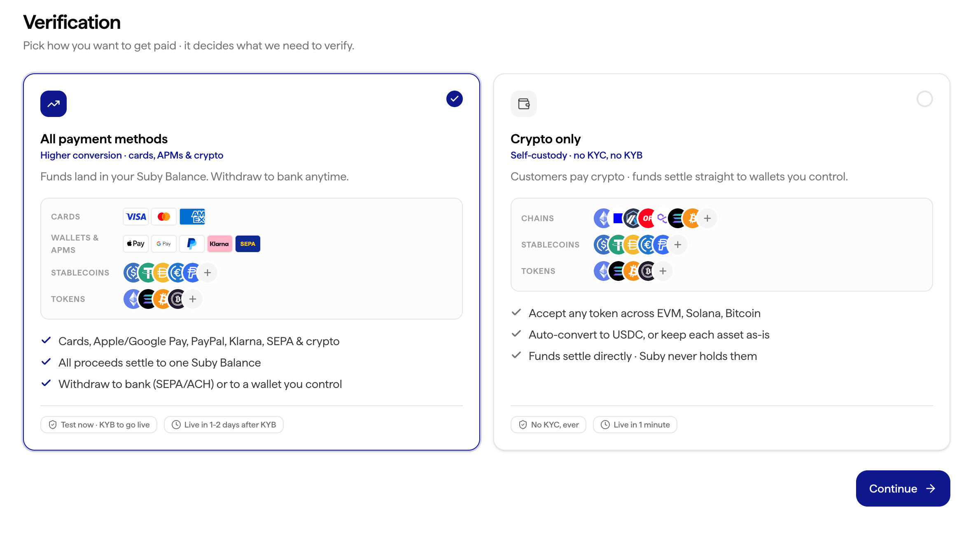Click the purple Polygon icon in Chains row
The height and width of the screenshot is (556, 980).
pyautogui.click(x=662, y=218)
